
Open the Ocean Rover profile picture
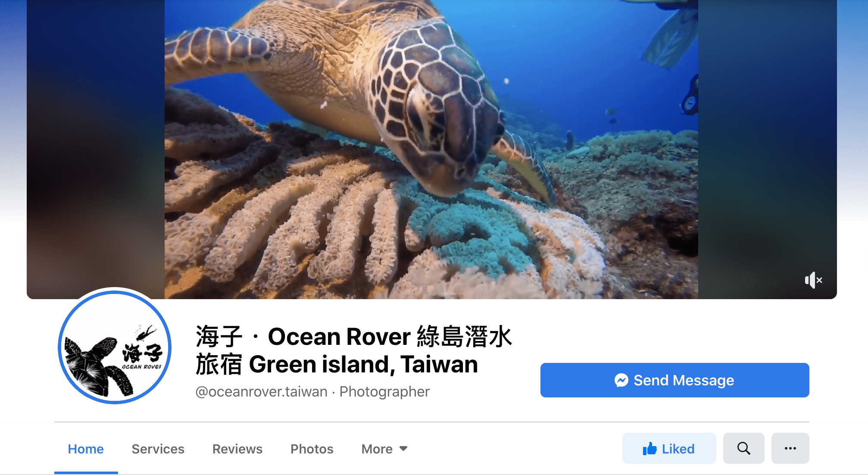click(115, 347)
